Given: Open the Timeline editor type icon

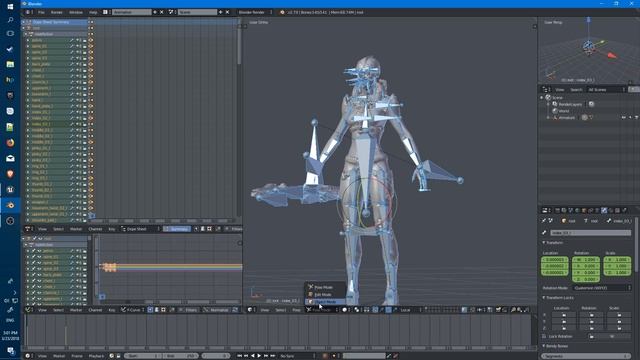Looking at the screenshot, I should point(28,356).
